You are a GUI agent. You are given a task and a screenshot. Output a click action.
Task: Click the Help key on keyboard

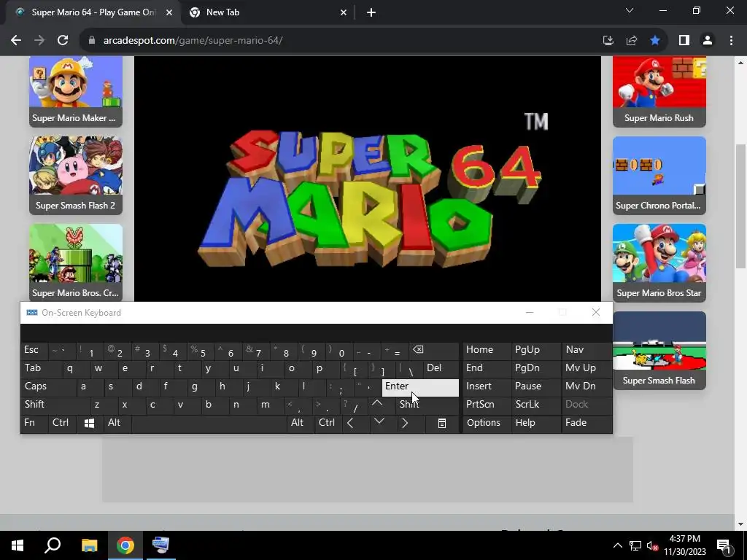point(536,423)
